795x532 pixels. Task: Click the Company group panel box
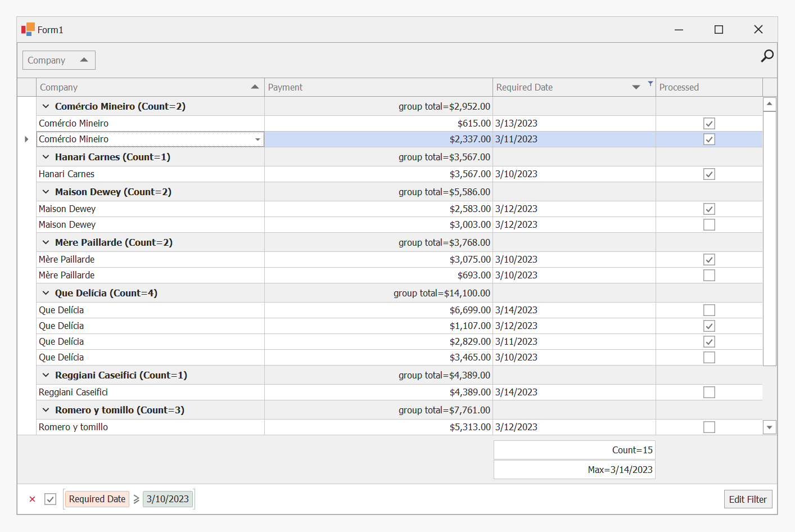pyautogui.click(x=59, y=60)
